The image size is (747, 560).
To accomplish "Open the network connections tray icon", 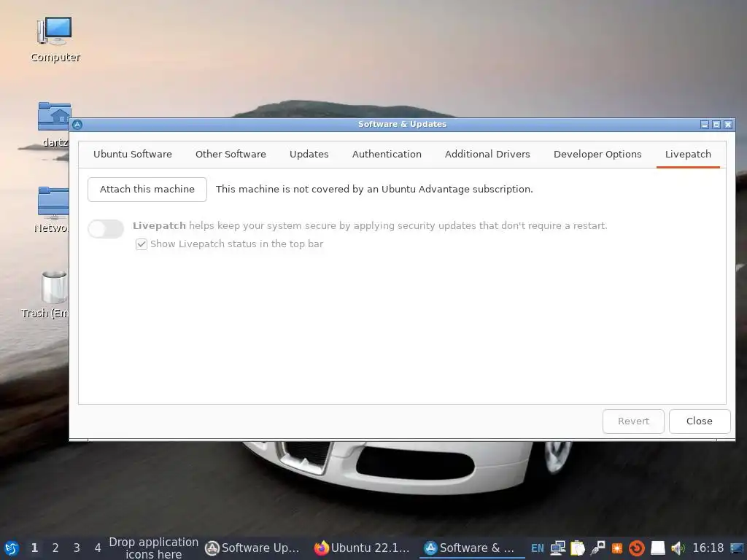I will tap(558, 548).
